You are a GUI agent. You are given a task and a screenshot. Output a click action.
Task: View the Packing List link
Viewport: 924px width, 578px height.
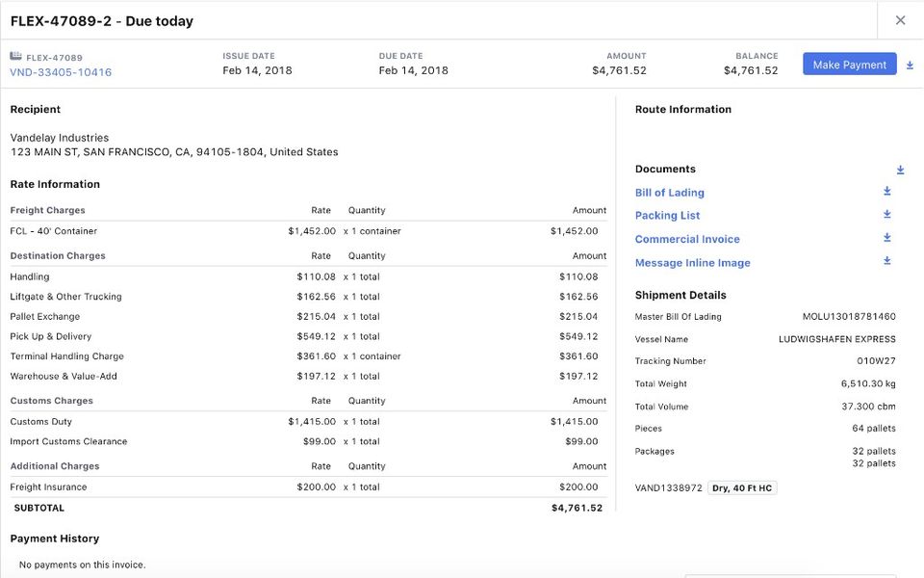[x=667, y=216]
